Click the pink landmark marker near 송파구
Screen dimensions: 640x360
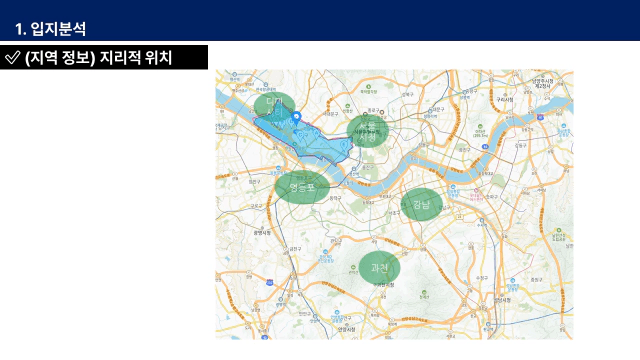[x=476, y=191]
